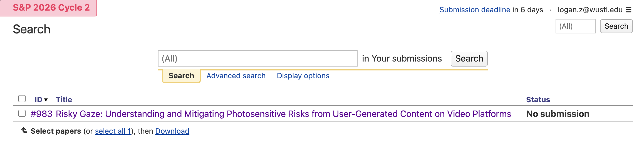The height and width of the screenshot is (142, 644).
Task: Click the Submission deadline link
Action: (475, 10)
